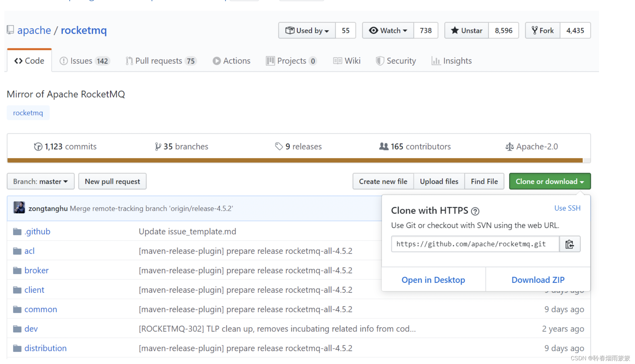Click the distribution folder icon
The image size is (635, 364).
pyautogui.click(x=17, y=348)
